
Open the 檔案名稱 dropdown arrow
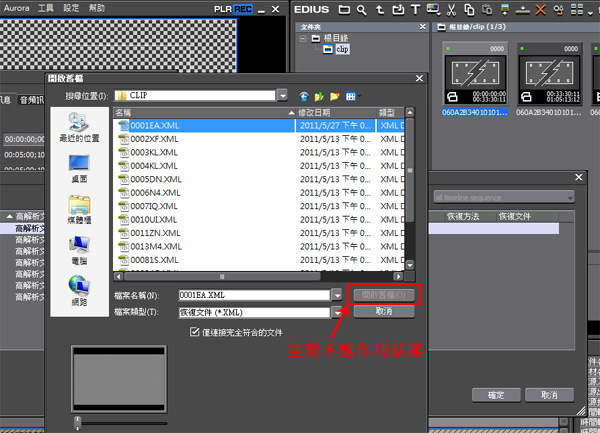337,295
